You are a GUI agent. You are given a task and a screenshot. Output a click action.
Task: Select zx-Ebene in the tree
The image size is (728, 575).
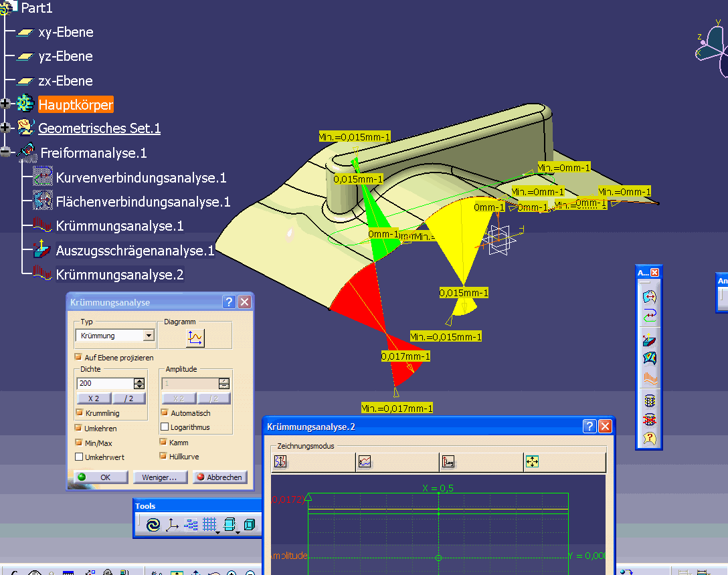tap(66, 81)
